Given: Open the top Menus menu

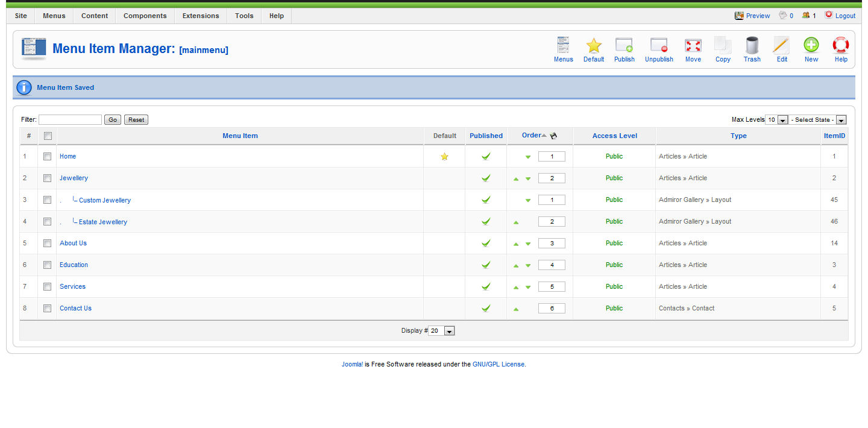Looking at the screenshot, I should tap(54, 16).
